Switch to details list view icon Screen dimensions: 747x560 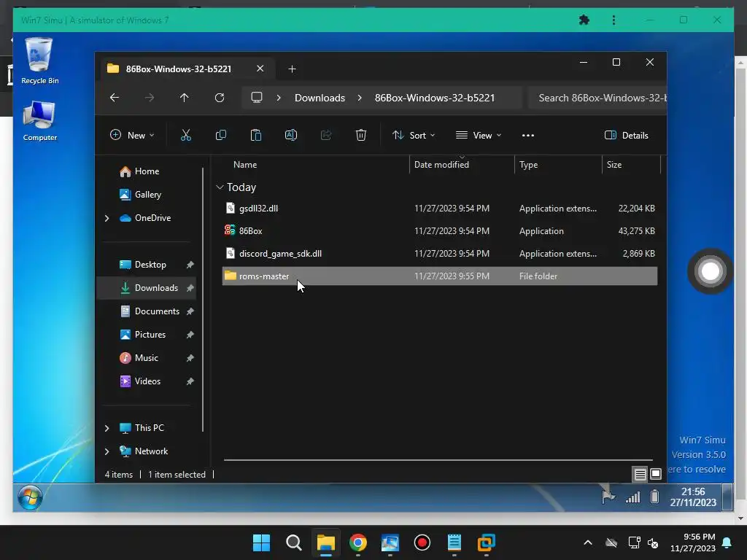pyautogui.click(x=640, y=474)
